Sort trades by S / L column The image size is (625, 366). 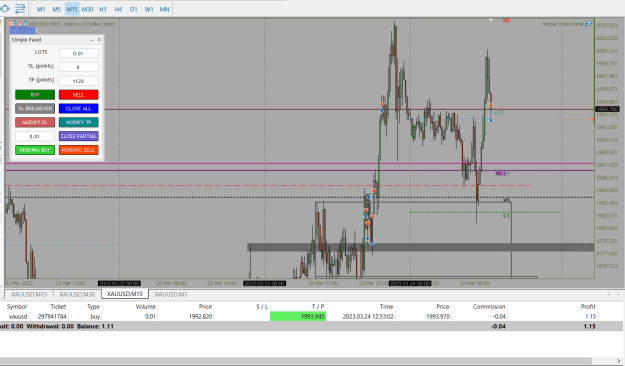coord(261,307)
